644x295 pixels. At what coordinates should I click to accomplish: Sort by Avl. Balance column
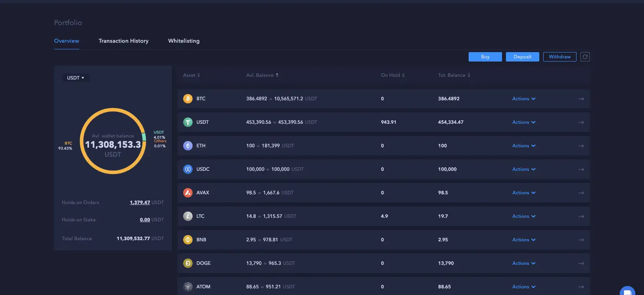(262, 75)
